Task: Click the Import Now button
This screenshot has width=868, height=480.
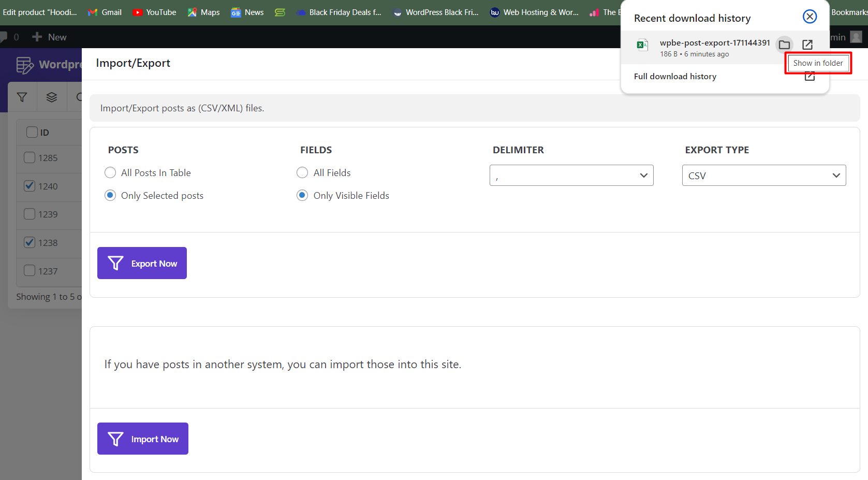Action: pyautogui.click(x=143, y=439)
